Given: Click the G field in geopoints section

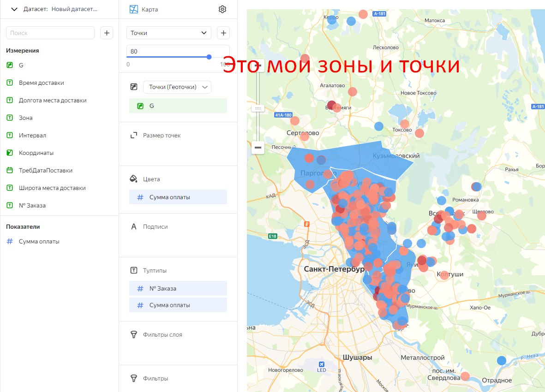Looking at the screenshot, I should pyautogui.click(x=178, y=106).
